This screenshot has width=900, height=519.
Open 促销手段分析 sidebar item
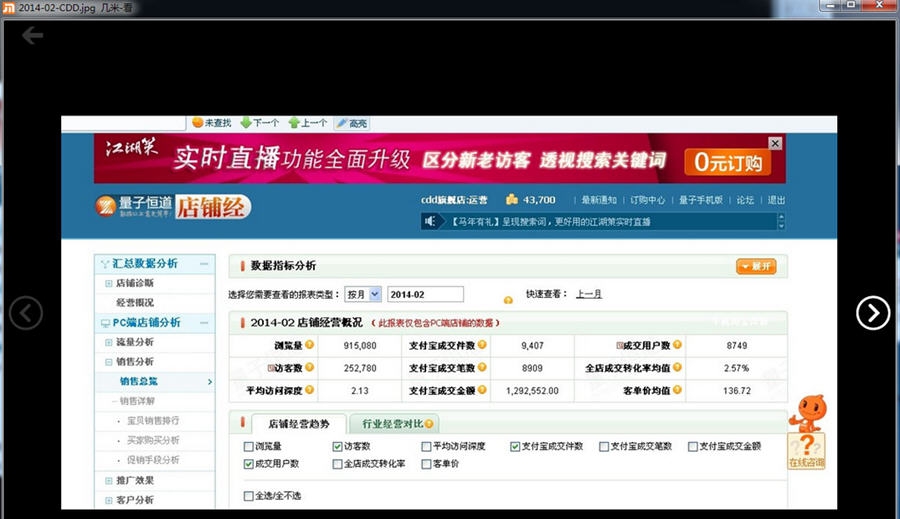click(153, 460)
